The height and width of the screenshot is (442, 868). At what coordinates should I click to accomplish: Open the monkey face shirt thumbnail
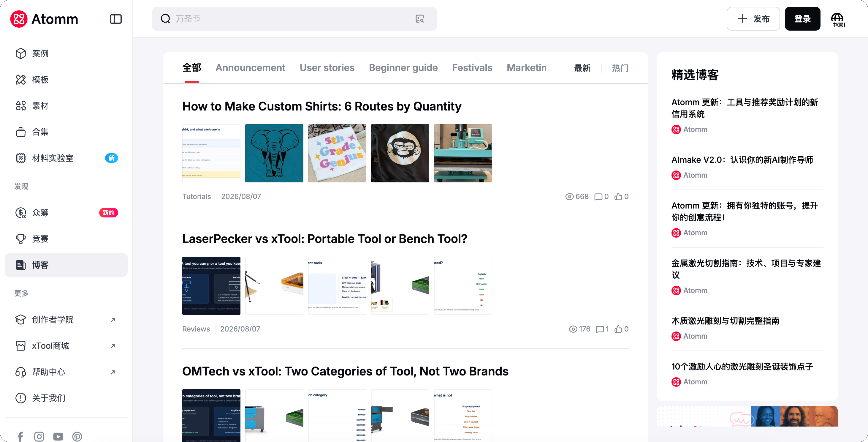pos(400,153)
